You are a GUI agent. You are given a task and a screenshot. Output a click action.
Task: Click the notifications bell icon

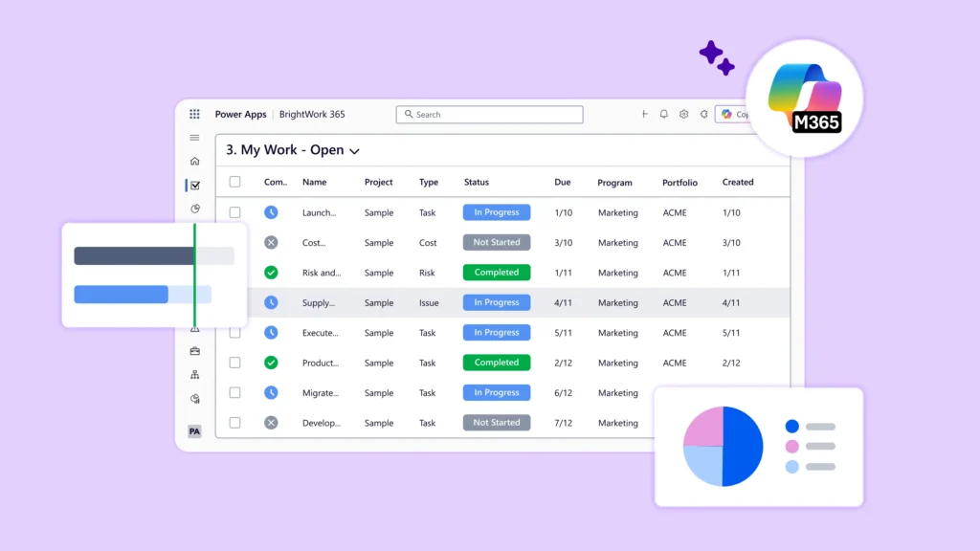tap(663, 114)
